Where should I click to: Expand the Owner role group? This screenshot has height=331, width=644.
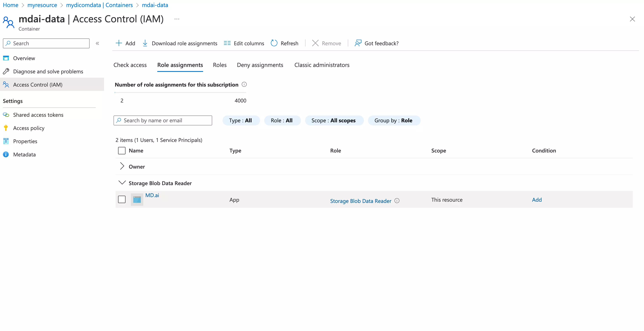point(122,166)
